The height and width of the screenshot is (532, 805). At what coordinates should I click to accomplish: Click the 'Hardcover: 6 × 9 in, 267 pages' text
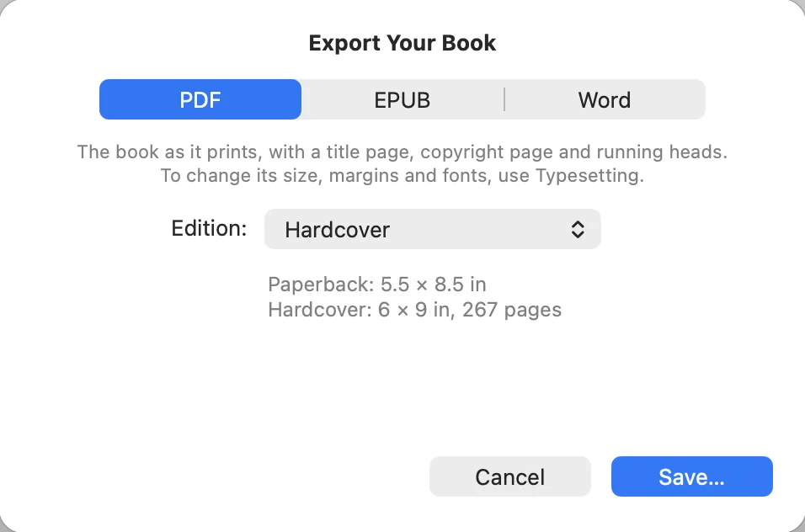pyautogui.click(x=415, y=310)
